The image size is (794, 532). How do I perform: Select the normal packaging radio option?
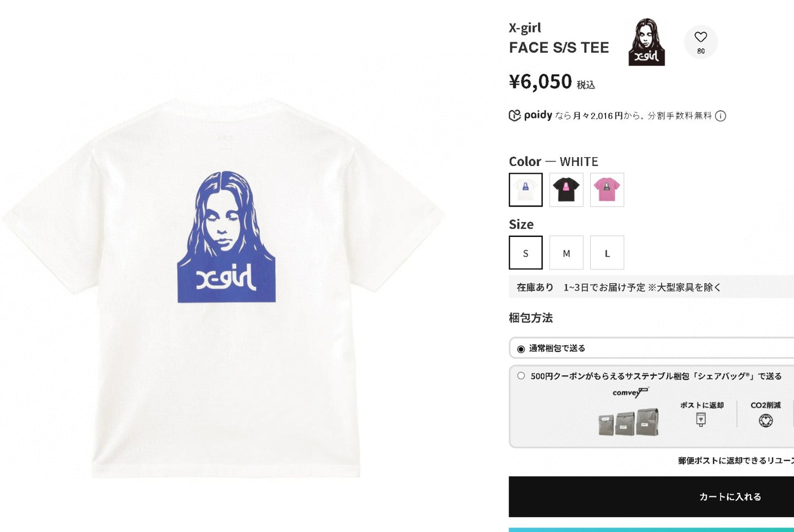(521, 349)
